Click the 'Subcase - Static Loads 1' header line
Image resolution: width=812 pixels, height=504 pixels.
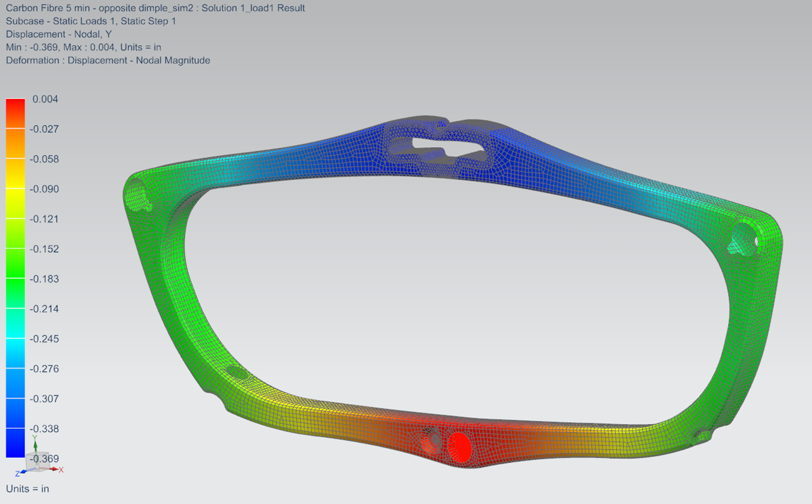pos(82,21)
